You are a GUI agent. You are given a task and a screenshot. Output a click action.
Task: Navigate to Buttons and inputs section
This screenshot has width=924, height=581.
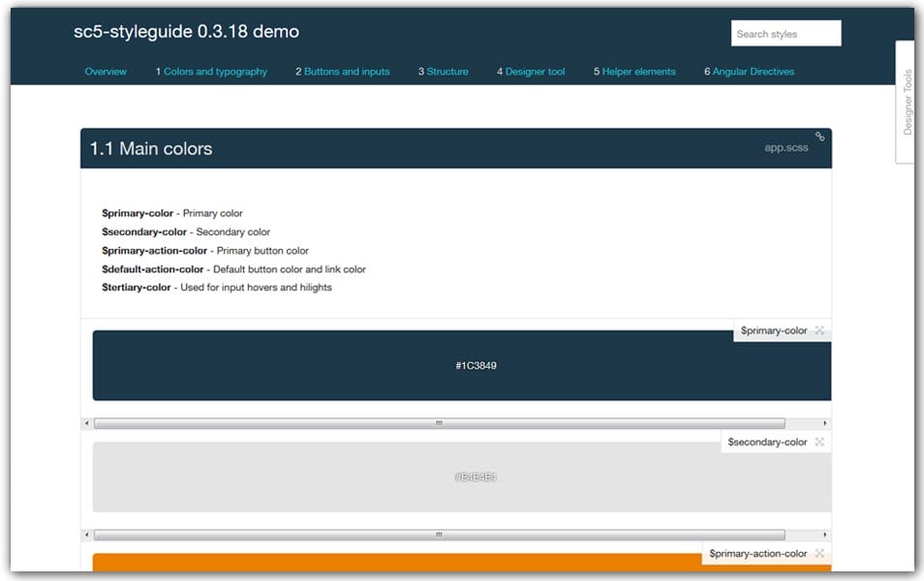[346, 72]
